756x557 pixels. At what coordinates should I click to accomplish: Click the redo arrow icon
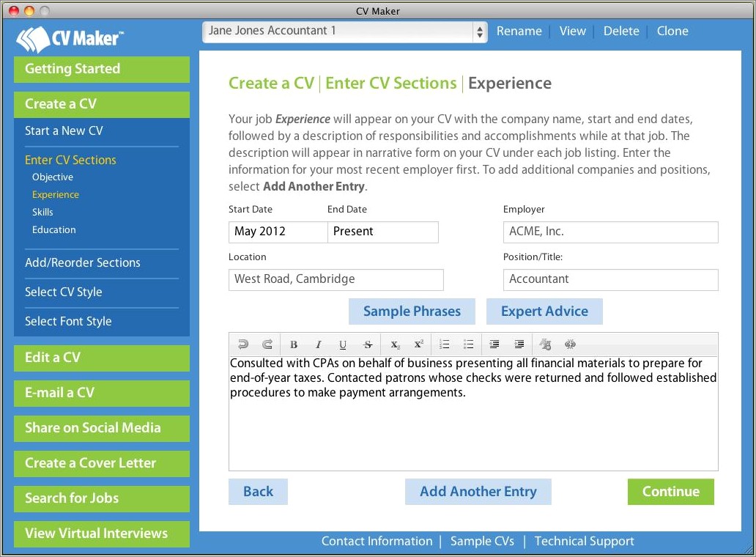pos(267,344)
